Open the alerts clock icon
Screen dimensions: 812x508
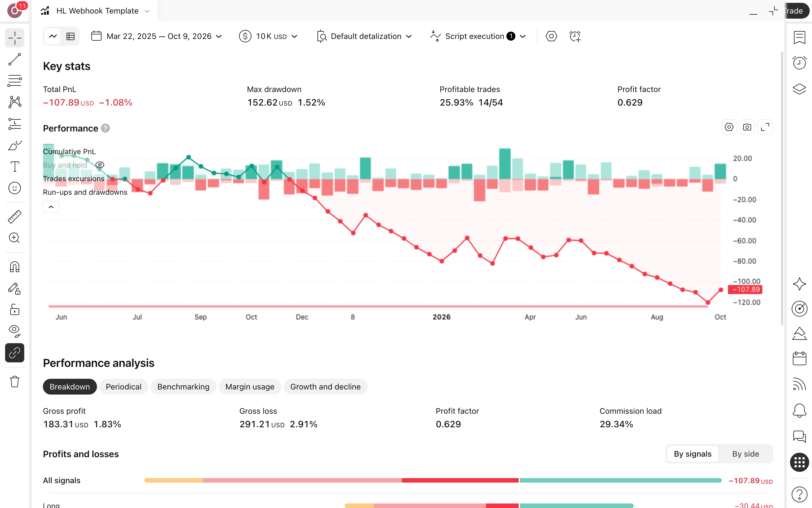pyautogui.click(x=799, y=63)
